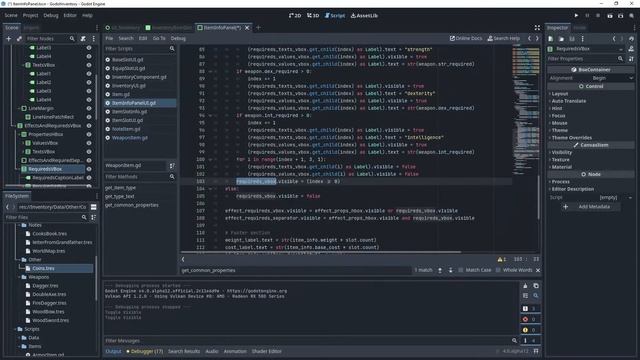The image size is (640, 360).
Task: Open the AssetLib workspace
Action: tap(364, 16)
